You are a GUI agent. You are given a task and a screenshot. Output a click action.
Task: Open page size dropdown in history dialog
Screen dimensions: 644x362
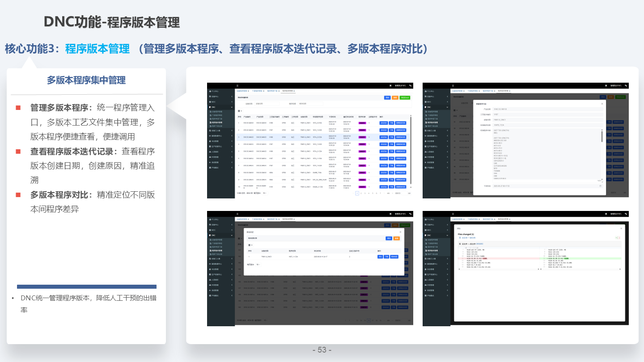(x=258, y=265)
